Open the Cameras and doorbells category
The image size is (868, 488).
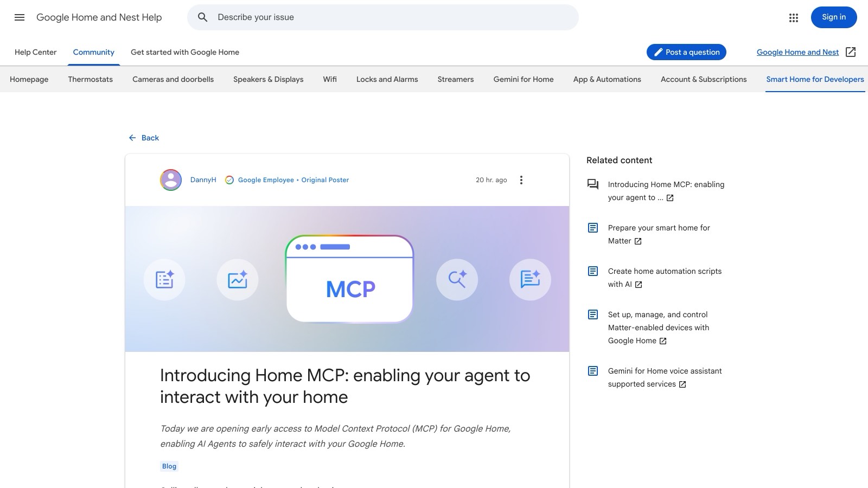173,79
